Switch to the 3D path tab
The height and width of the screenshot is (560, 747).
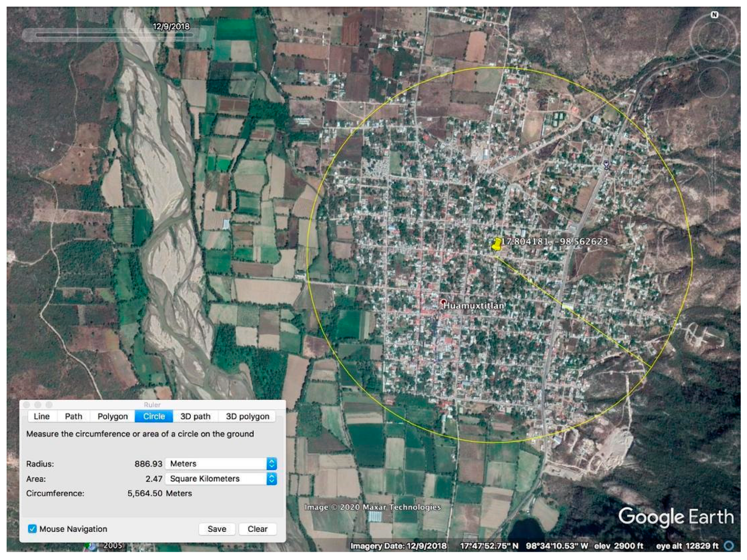[x=195, y=416]
